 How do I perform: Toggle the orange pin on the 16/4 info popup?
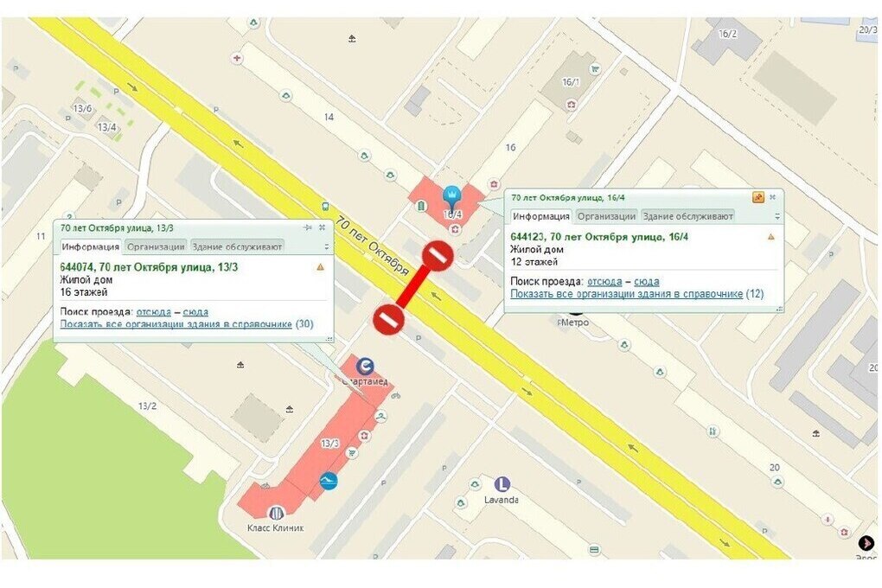(x=757, y=197)
